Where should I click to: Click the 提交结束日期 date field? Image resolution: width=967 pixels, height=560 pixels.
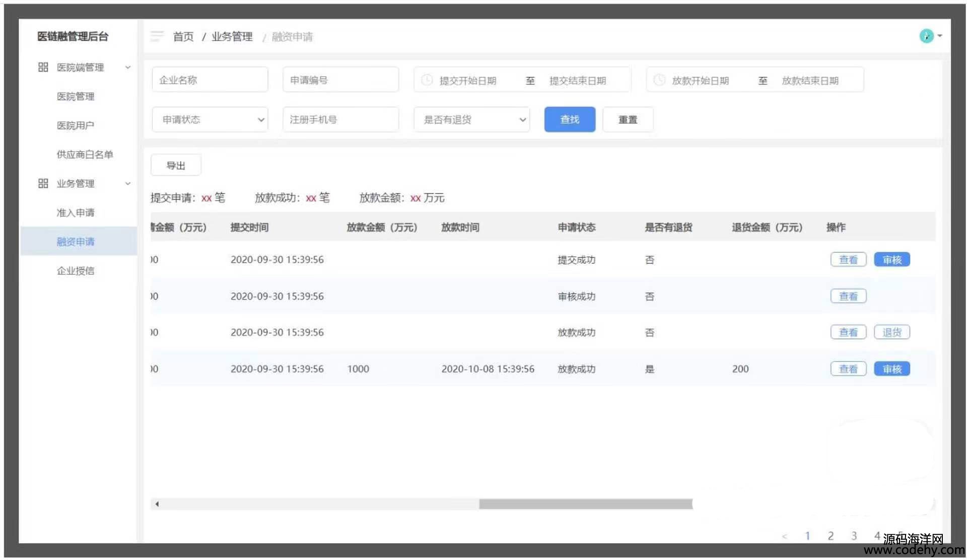coord(578,81)
